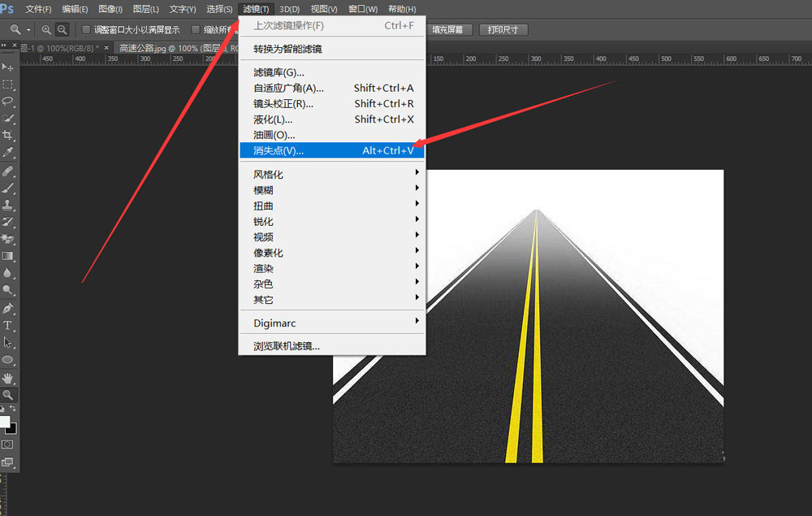Open the 视图(V) menu

(x=324, y=9)
